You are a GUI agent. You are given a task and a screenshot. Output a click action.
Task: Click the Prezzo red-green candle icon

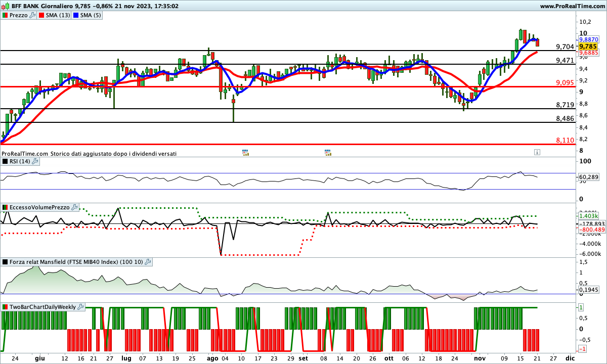coord(5,16)
